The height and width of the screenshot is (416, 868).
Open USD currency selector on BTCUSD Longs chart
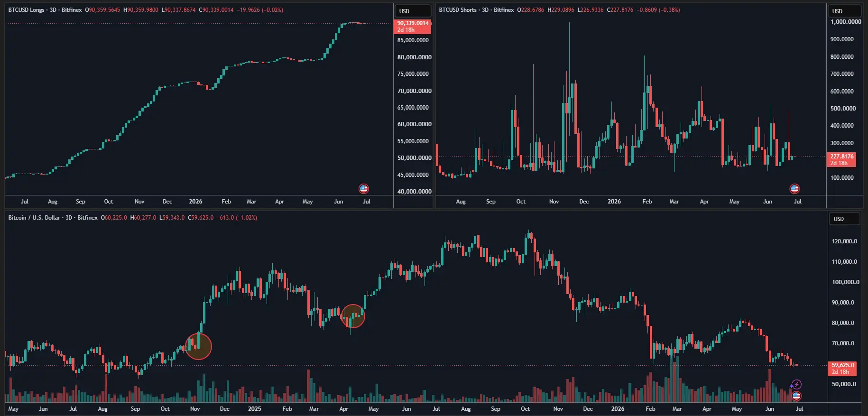click(413, 11)
